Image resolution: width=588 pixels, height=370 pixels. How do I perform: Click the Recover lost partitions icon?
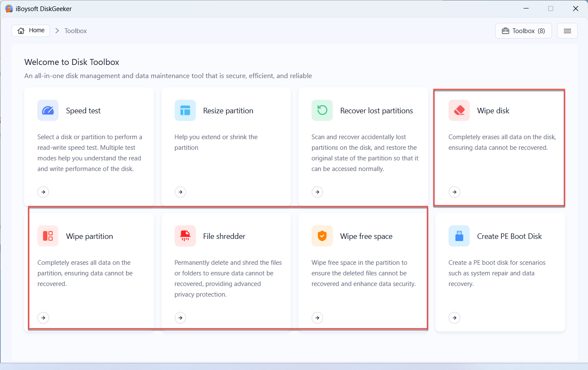(322, 110)
